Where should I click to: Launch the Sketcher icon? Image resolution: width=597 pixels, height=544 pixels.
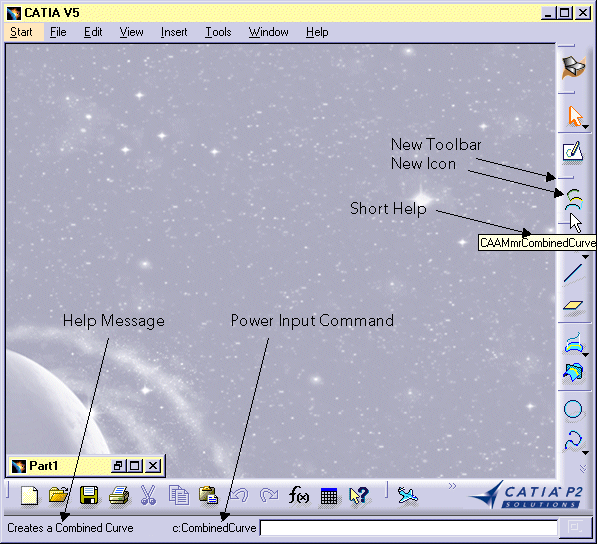[x=573, y=152]
